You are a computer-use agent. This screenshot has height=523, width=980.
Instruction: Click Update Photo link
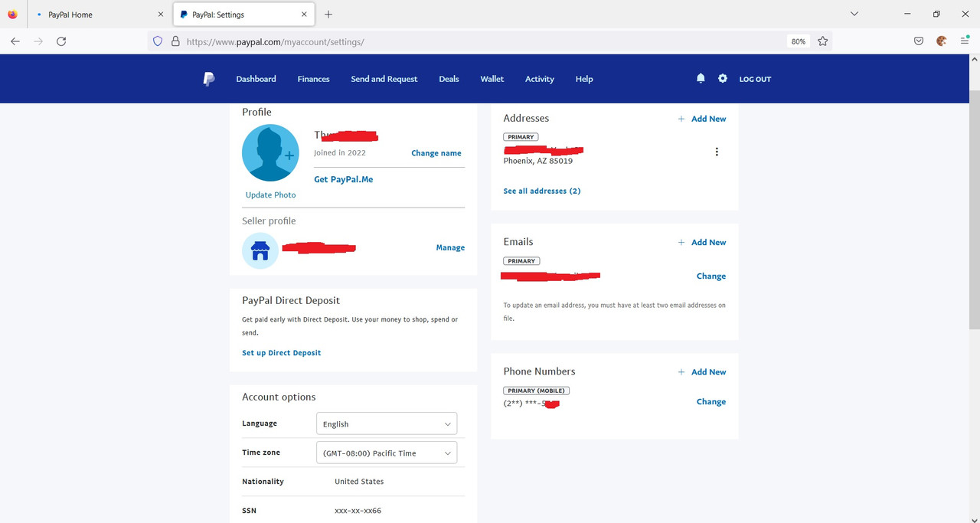pyautogui.click(x=270, y=194)
